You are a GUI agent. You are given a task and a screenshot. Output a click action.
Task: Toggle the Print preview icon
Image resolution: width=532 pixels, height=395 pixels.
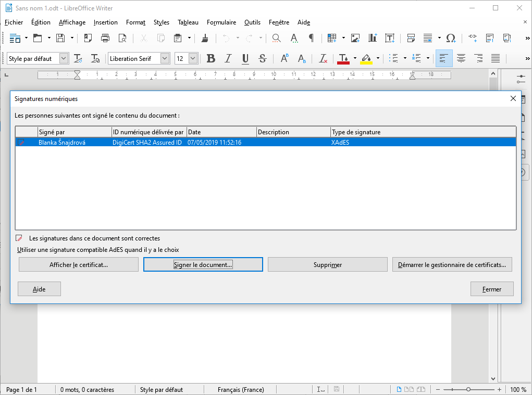click(122, 38)
